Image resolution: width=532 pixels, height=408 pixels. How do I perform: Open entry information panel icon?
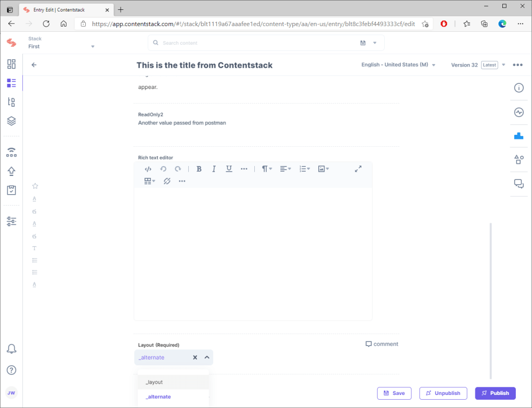(518, 88)
